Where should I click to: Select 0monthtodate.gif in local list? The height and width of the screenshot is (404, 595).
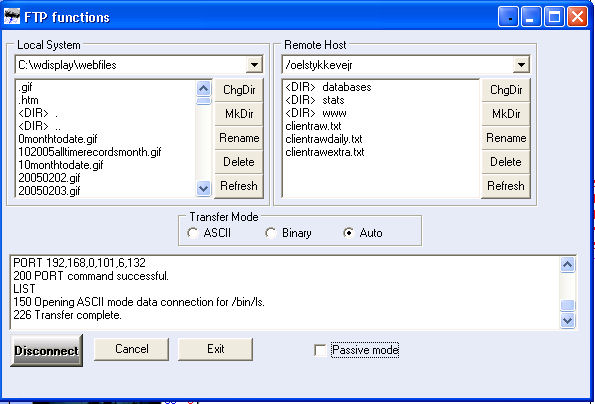pos(58,139)
